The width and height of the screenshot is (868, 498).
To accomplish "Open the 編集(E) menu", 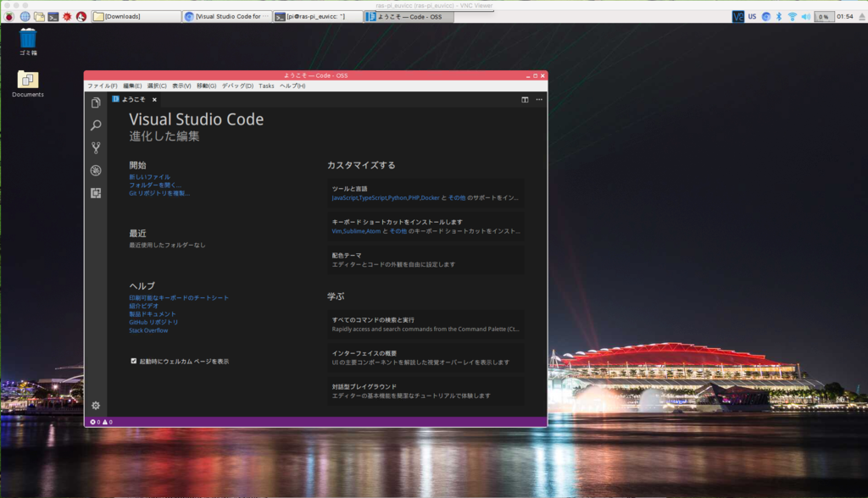I will [132, 86].
